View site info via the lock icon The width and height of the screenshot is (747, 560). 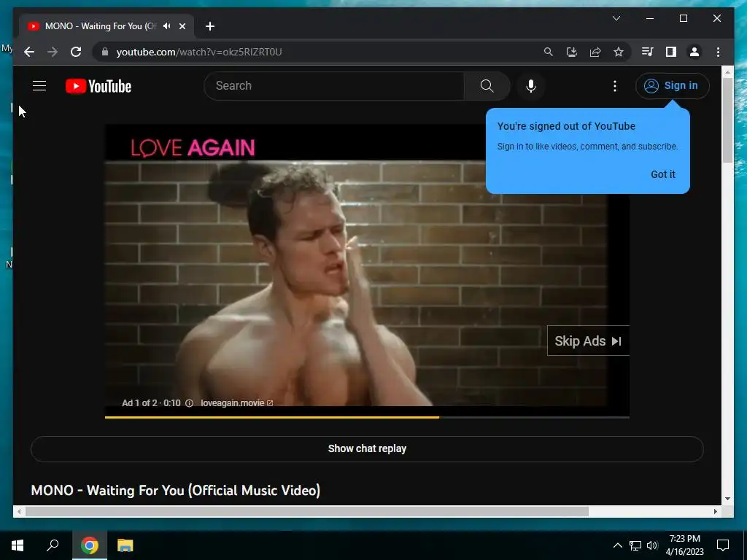point(105,52)
